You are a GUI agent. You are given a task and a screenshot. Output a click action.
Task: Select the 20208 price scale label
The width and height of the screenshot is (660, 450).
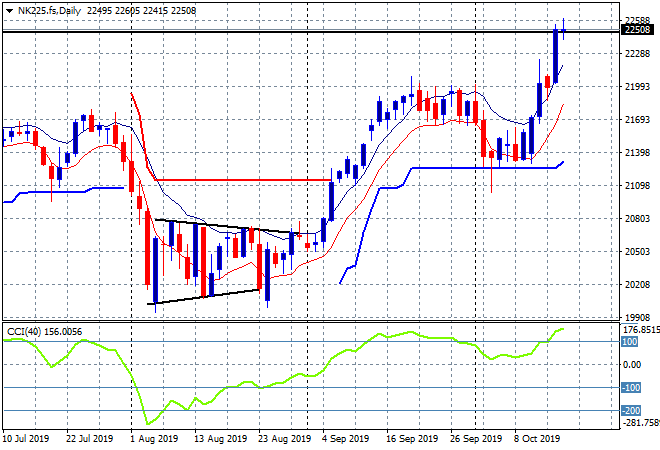[637, 285]
